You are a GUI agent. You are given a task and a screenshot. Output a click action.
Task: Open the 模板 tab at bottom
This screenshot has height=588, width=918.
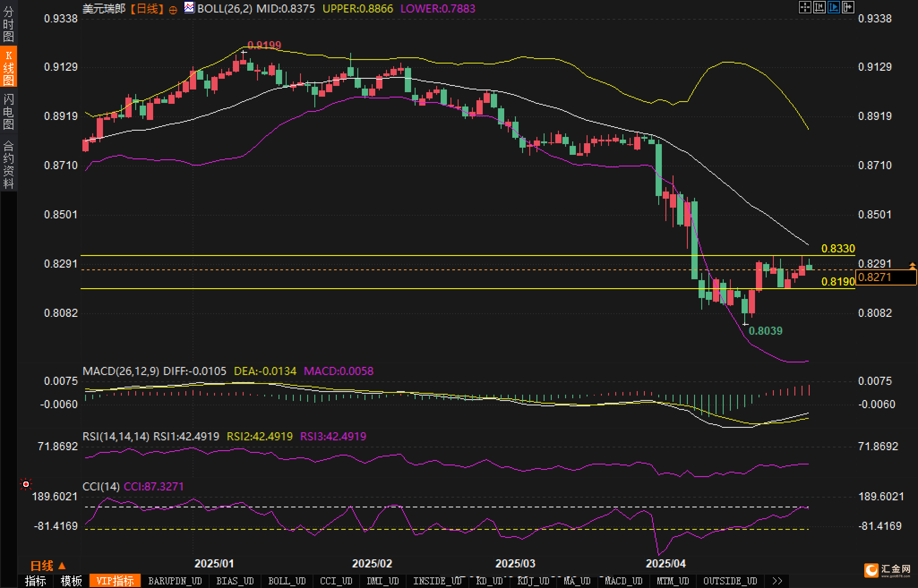71,581
